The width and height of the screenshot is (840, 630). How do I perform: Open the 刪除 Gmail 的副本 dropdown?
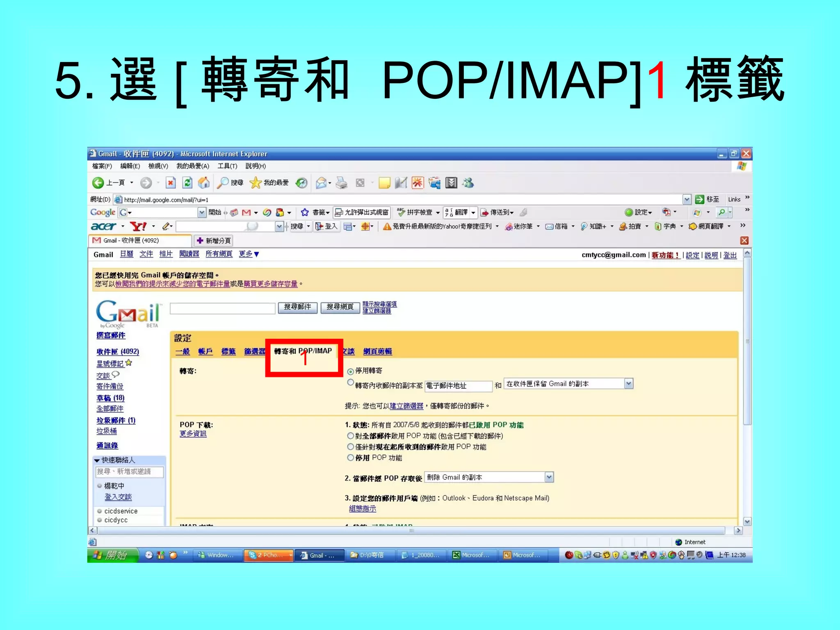click(x=489, y=477)
